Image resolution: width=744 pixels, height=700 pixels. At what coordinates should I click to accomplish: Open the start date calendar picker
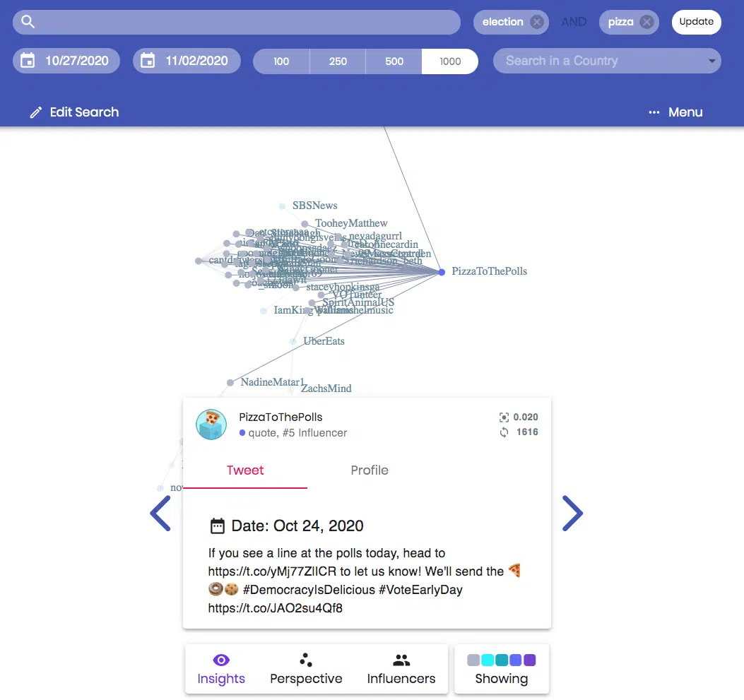(x=28, y=61)
